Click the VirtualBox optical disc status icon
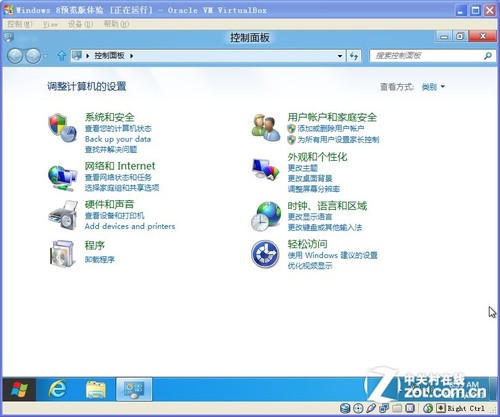Viewport: 500px width, 417px height. pos(358,408)
